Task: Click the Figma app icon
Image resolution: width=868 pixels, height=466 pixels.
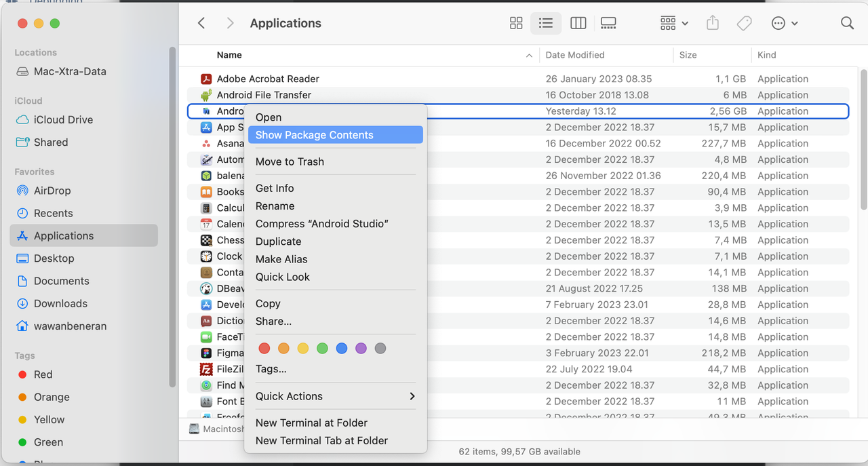Action: 206,353
